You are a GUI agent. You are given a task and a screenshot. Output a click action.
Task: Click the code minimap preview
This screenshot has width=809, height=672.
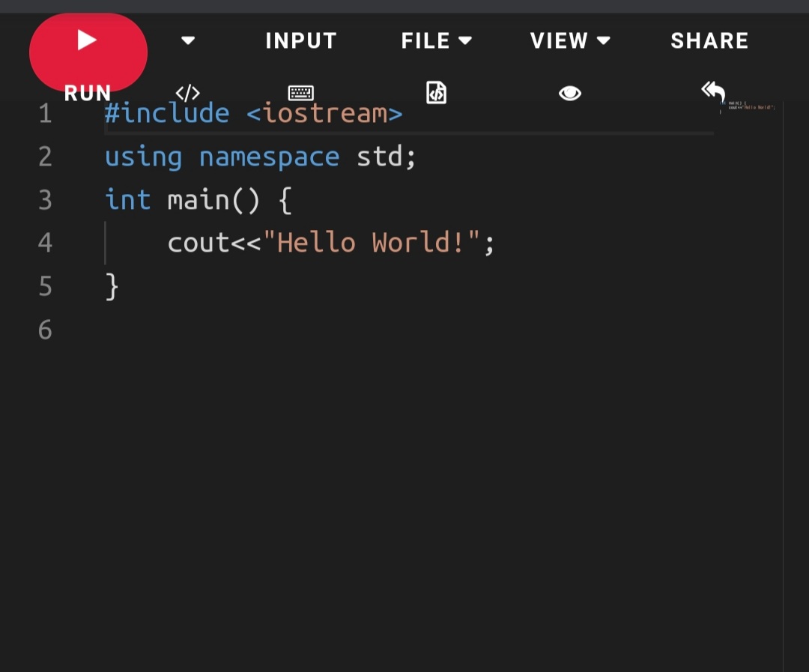pyautogui.click(x=749, y=108)
